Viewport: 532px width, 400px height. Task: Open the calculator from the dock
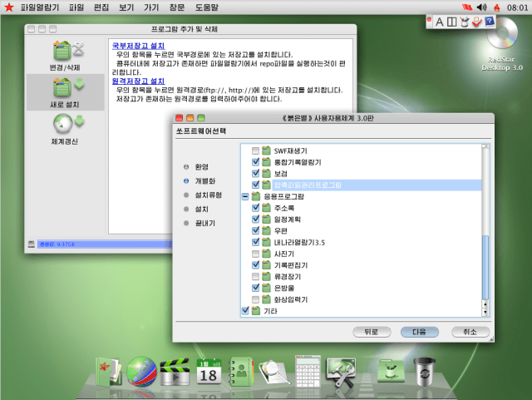click(308, 371)
